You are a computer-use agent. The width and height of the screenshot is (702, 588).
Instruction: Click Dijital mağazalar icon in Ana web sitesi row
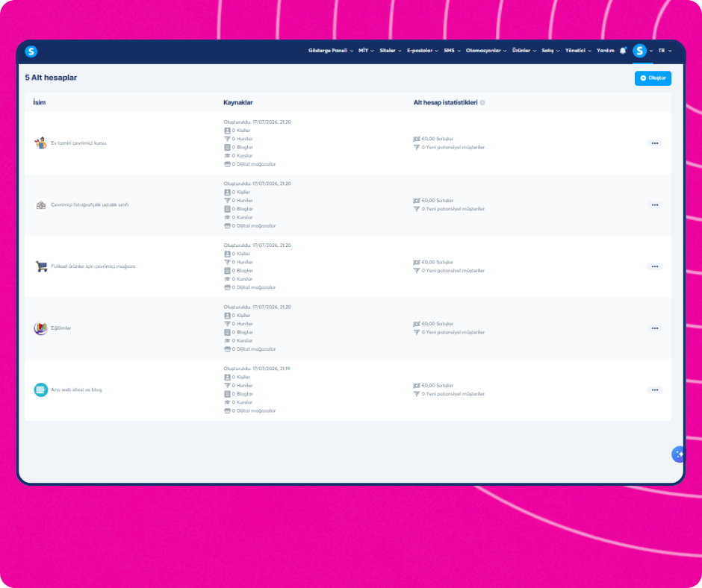[227, 411]
